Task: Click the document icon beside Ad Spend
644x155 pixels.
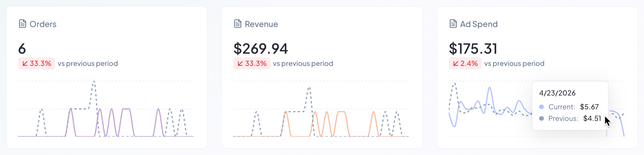Action: (453, 24)
